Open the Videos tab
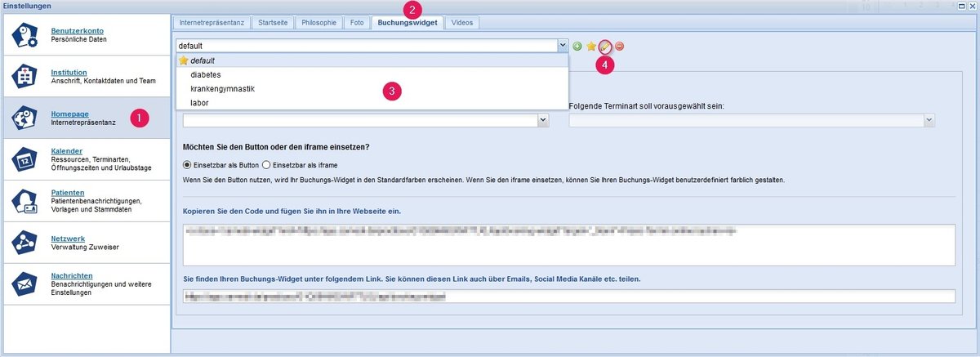This screenshot has height=357, width=980. click(461, 23)
